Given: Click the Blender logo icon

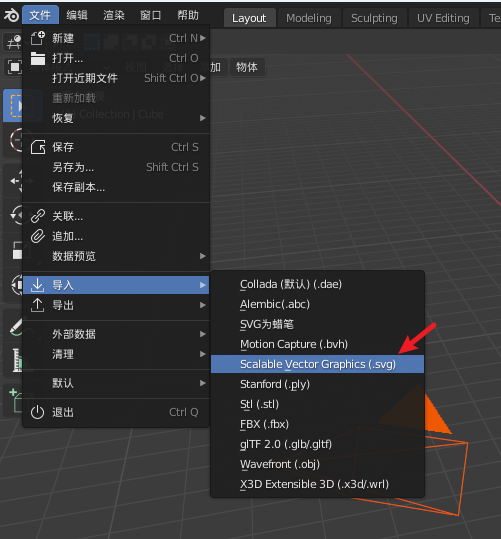Looking at the screenshot, I should point(11,15).
